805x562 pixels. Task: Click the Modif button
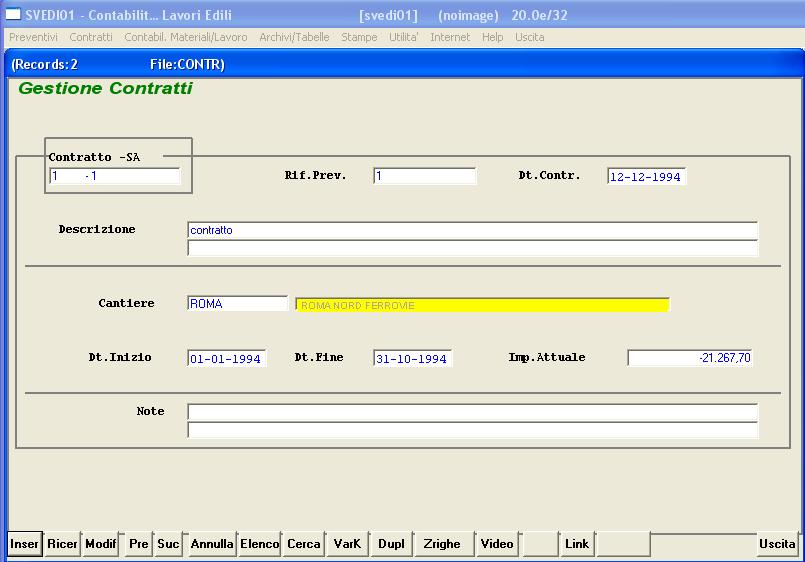click(101, 544)
